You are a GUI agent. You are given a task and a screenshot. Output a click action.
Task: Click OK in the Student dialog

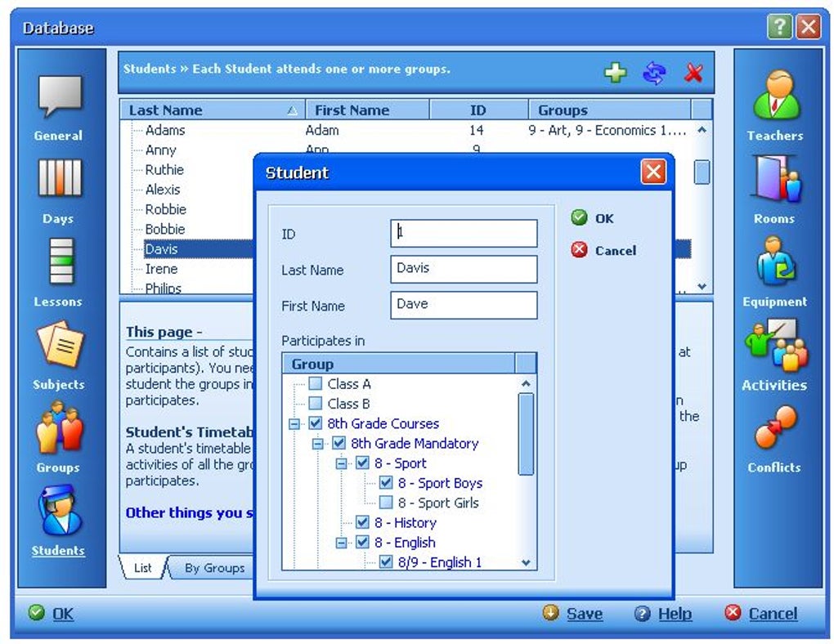point(593,218)
